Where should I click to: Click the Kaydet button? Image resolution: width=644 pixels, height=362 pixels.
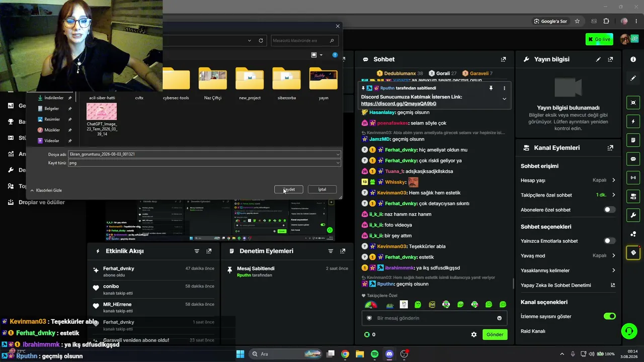289,190
